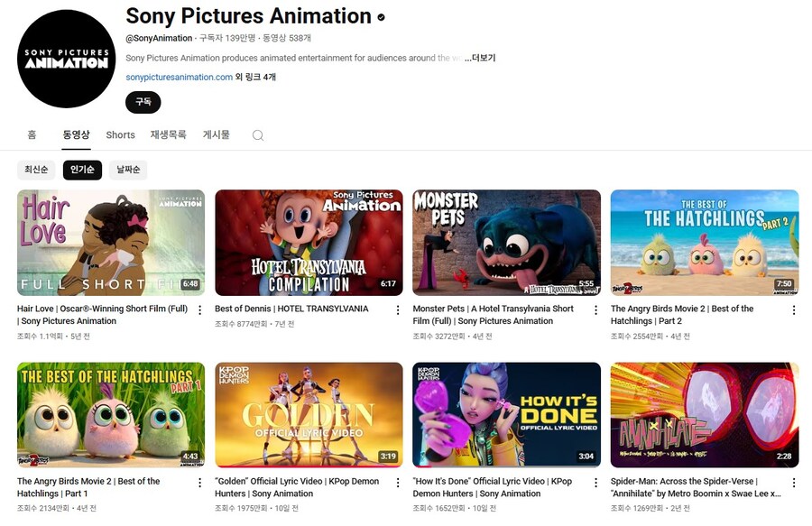812x526 pixels.
Task: Open Best of Dennis HOTEL TRANSYLVANIA title
Action: [291, 309]
